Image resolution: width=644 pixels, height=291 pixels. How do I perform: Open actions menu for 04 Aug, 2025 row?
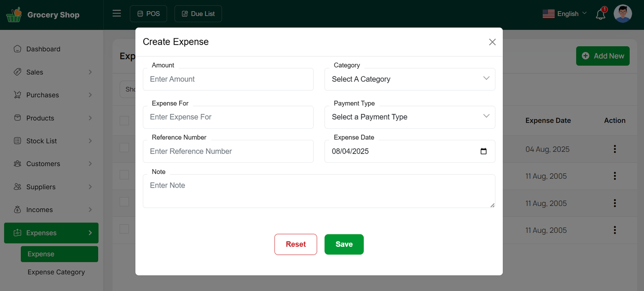[614, 149]
